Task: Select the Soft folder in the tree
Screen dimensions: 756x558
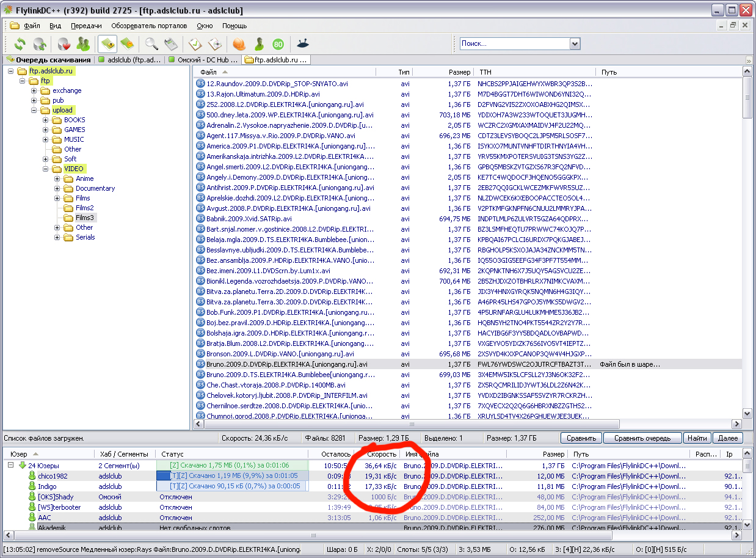Action: [71, 159]
